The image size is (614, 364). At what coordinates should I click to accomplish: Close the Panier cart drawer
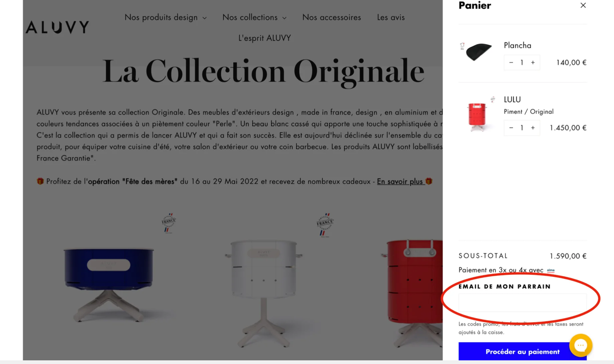tap(583, 5)
